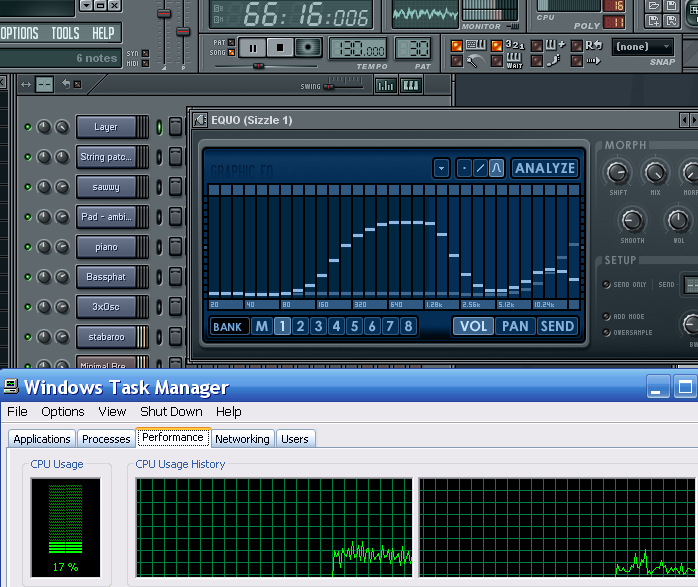Image resolution: width=698 pixels, height=587 pixels.
Task: Switch EQUO to SEND mode
Action: tap(557, 326)
